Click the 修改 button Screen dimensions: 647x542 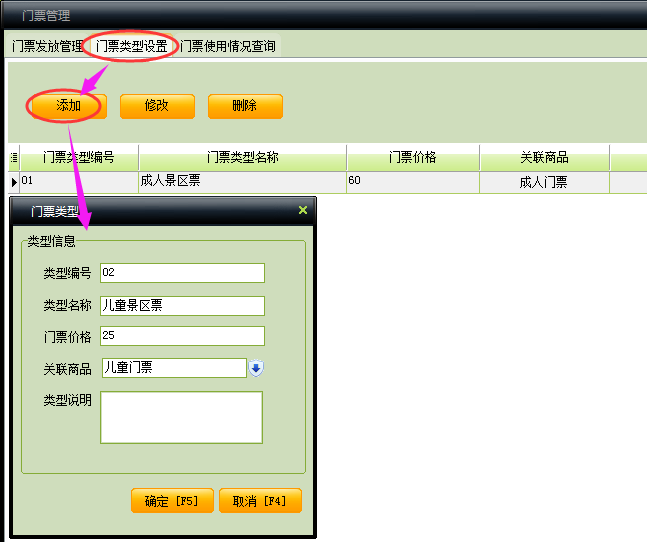157,106
